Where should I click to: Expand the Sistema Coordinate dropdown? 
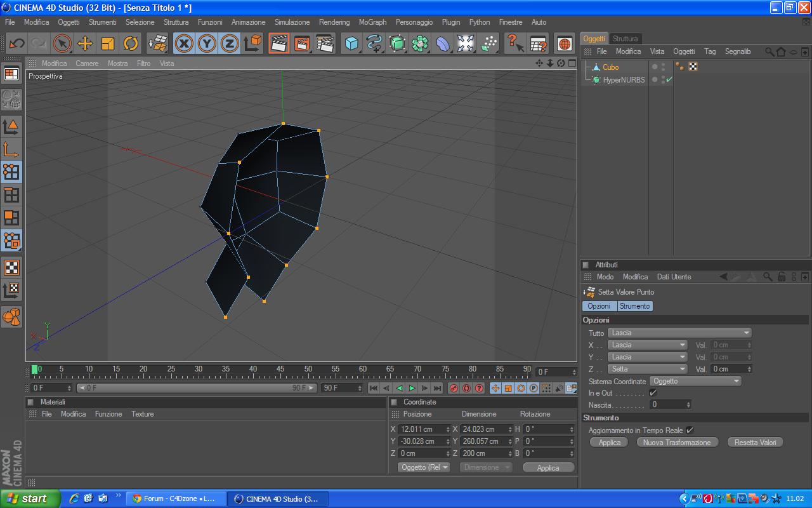click(695, 381)
